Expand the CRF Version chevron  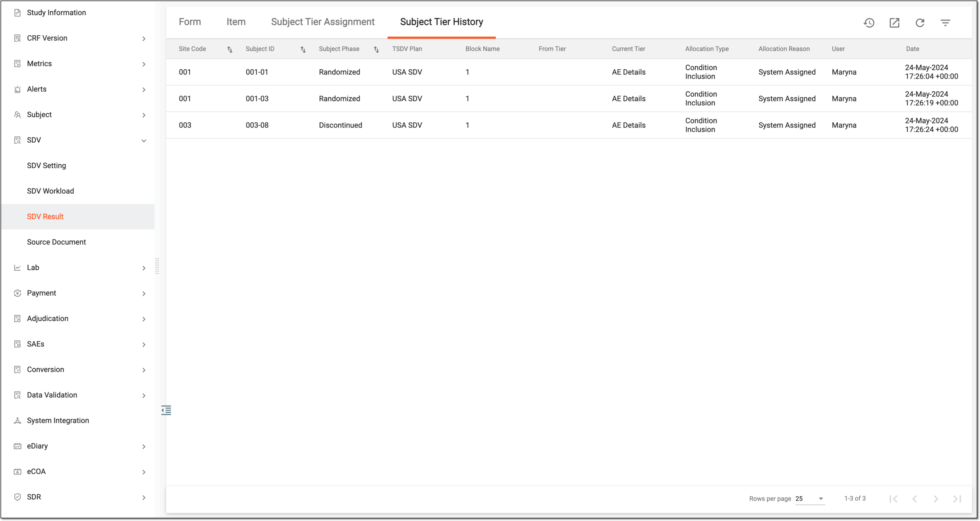pos(144,39)
